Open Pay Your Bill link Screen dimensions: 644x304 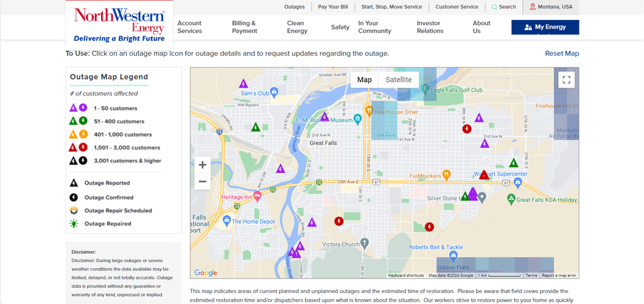(333, 7)
